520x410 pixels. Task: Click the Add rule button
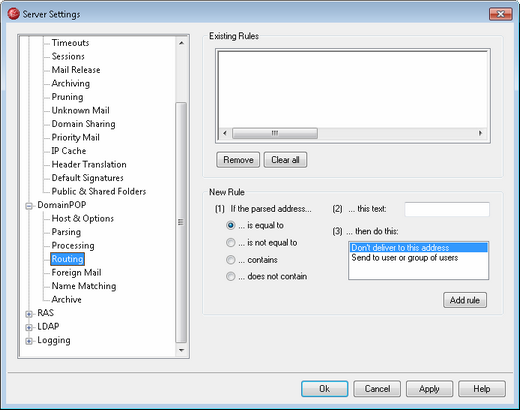[x=465, y=300]
